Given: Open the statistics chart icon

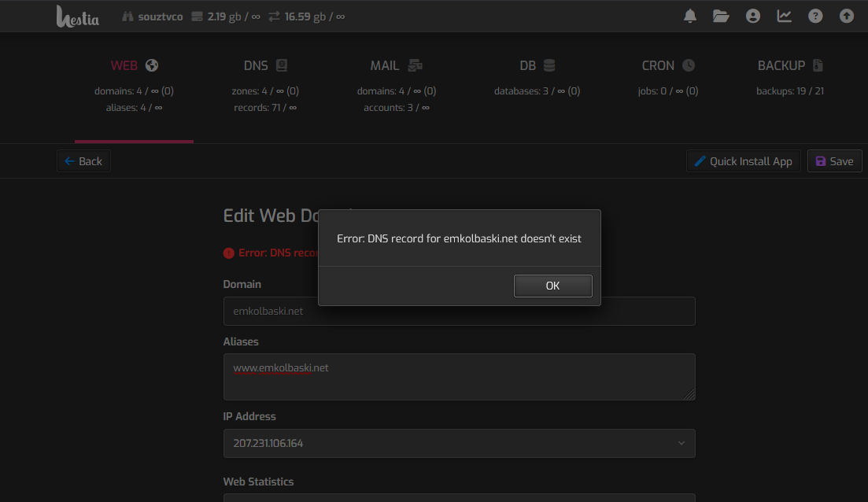Looking at the screenshot, I should [x=785, y=16].
